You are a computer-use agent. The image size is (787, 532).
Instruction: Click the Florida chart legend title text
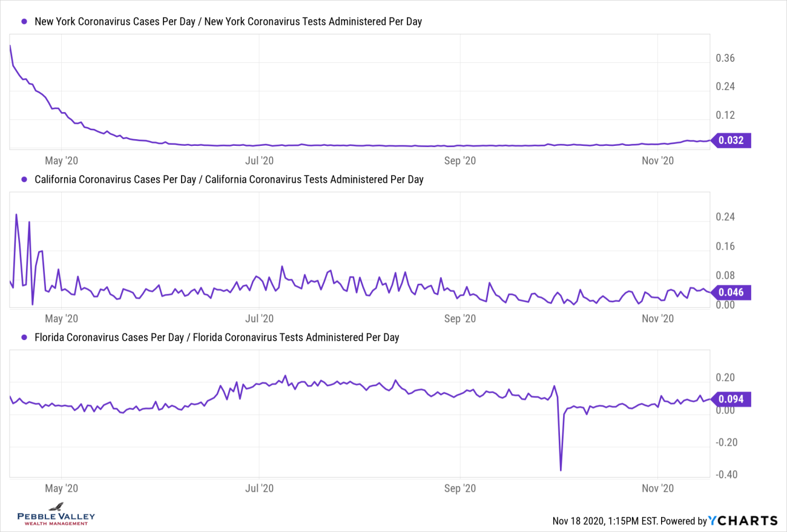click(x=217, y=337)
